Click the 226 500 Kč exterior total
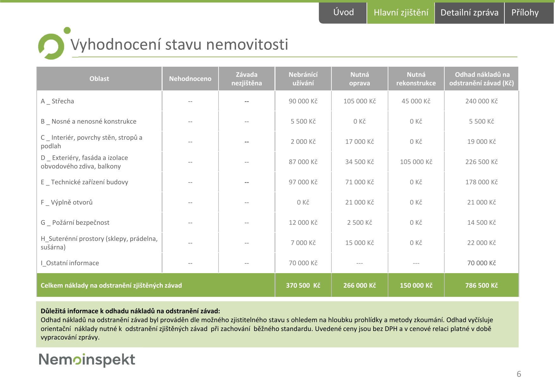 click(481, 162)
